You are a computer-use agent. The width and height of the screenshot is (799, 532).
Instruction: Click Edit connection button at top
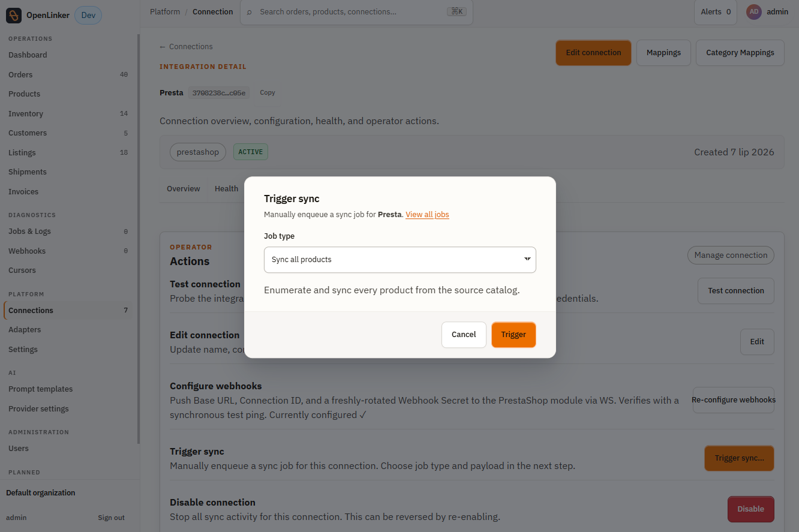[593, 53]
